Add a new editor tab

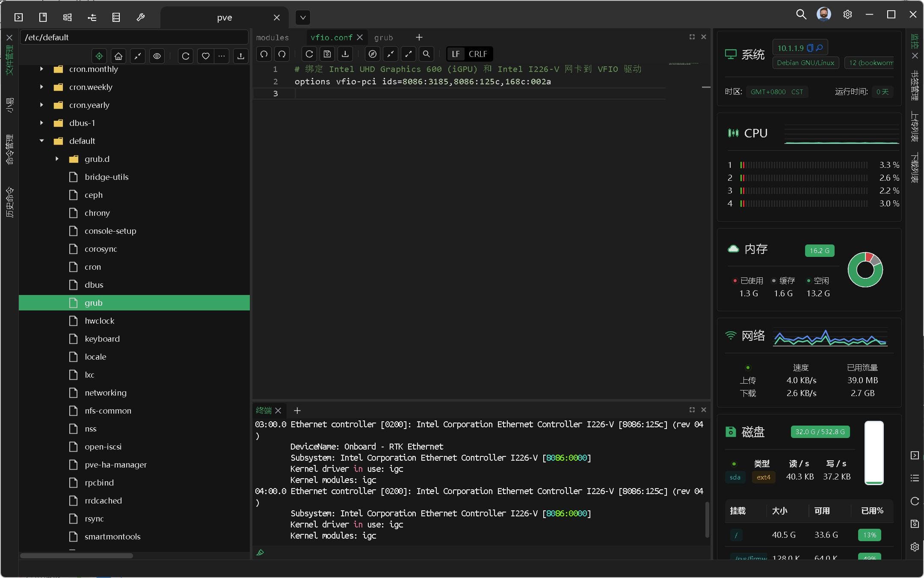[x=419, y=37]
